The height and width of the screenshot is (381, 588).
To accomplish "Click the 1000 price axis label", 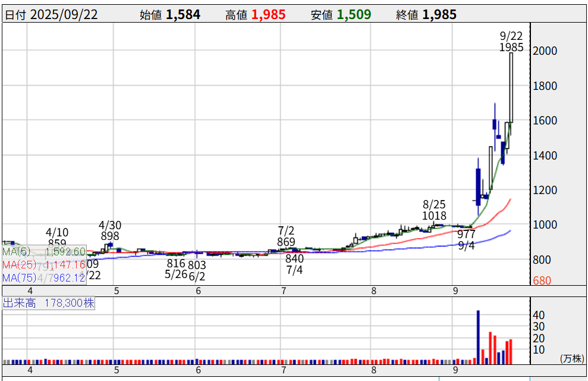I will tap(545, 225).
